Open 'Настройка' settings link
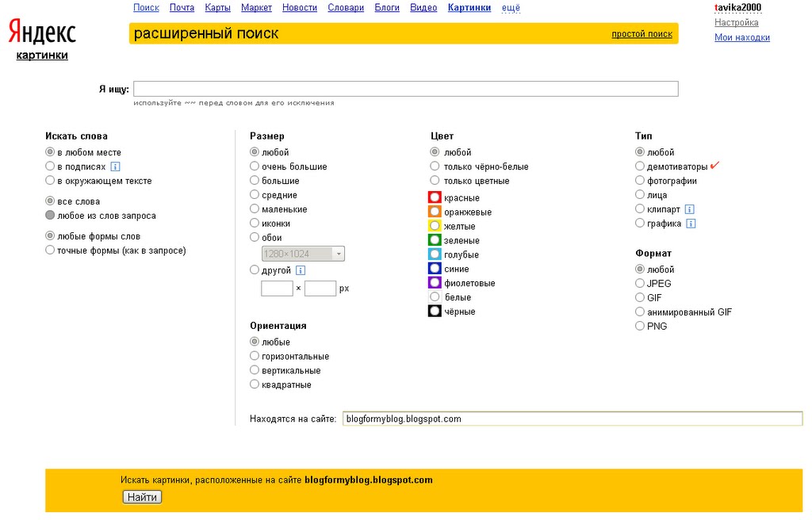This screenshot has height=520, width=812. (x=737, y=23)
